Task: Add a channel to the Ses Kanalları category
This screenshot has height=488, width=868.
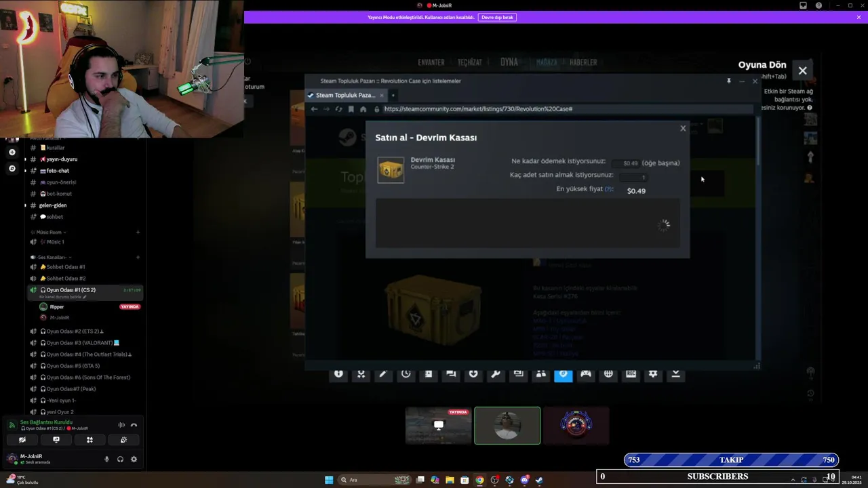Action: (x=138, y=258)
